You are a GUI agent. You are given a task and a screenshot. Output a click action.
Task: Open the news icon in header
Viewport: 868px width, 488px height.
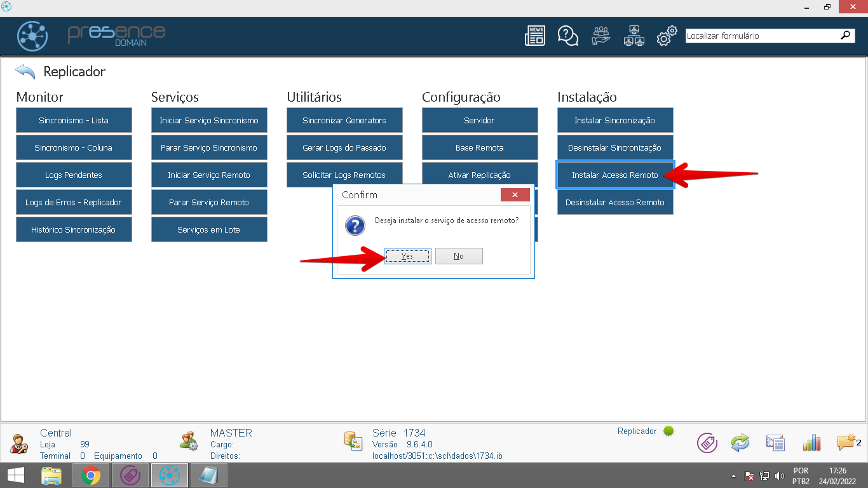535,36
